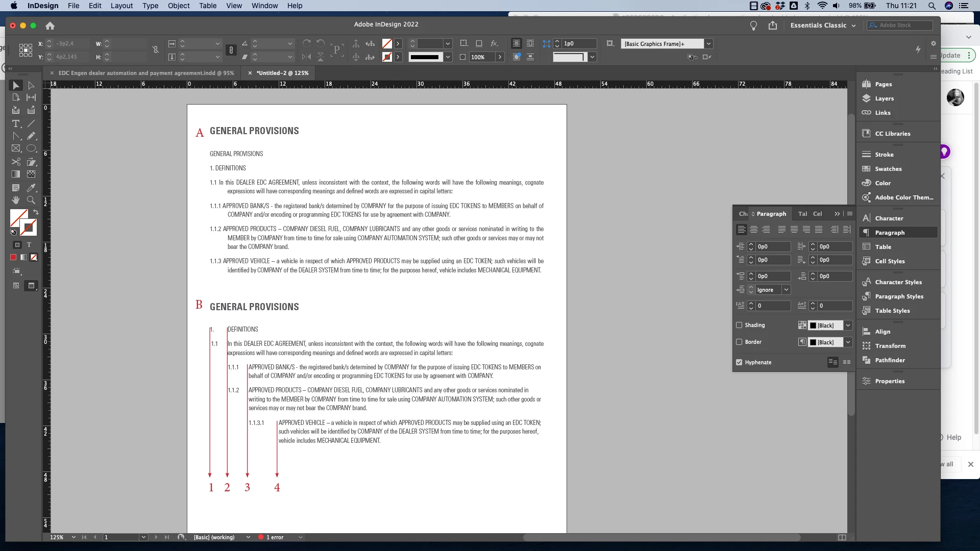Expand the Essentials Classic workspace dropdown
The image size is (980, 551).
pos(853,26)
